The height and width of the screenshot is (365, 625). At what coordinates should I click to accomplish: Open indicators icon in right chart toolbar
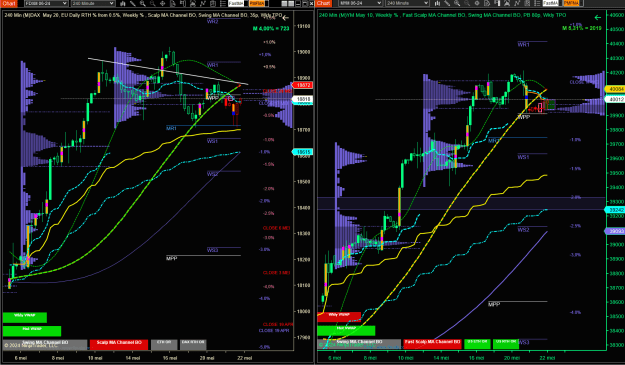coord(517,3)
